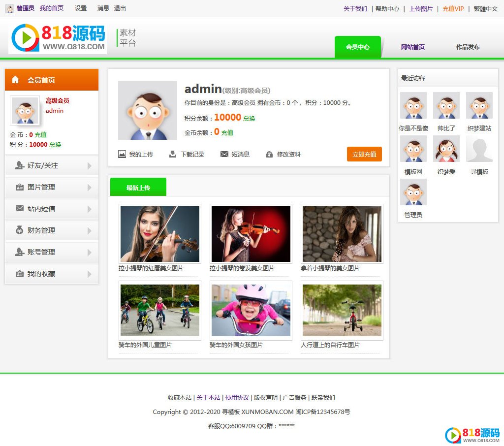This screenshot has width=504, height=446.
Task: Click the 好友/关注 person icon
Action: tap(19, 165)
